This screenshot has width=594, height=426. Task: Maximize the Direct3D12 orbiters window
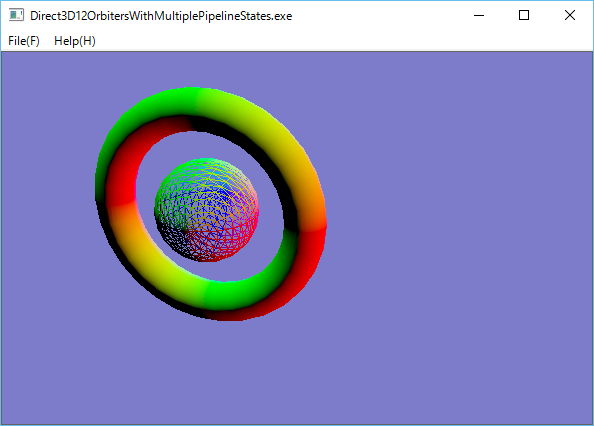pos(524,16)
